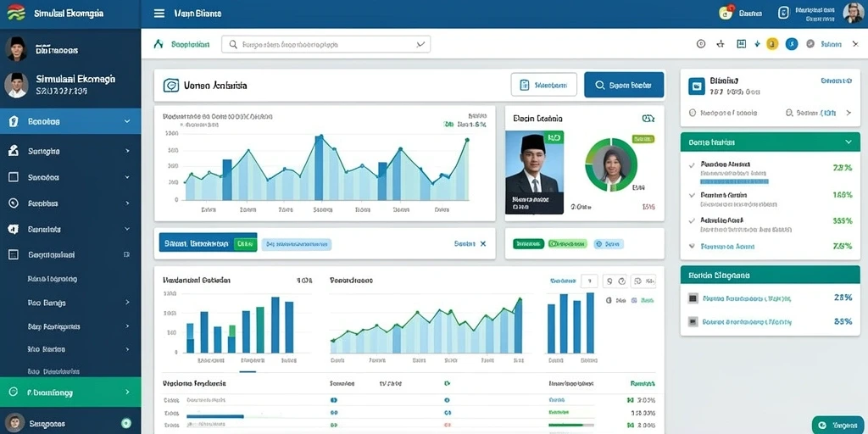Click the blue down-arrow icon in toolbar
Image resolution: width=868 pixels, height=434 pixels.
click(757, 44)
